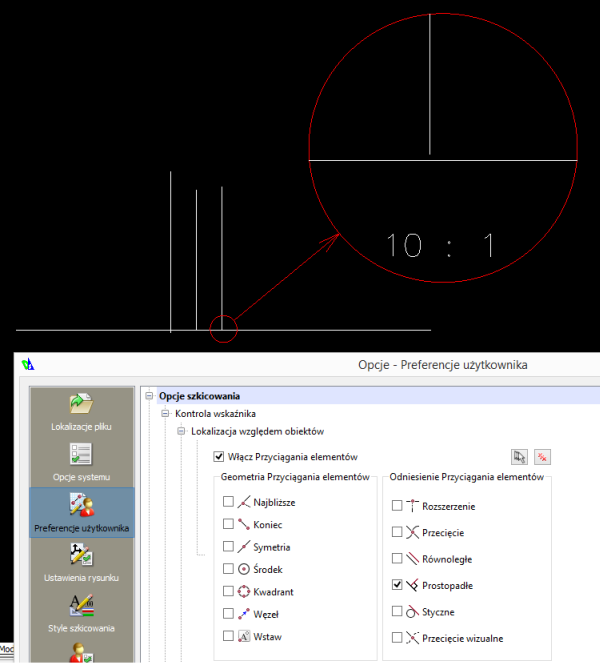Click the Przecięcie snap icon
The width and height of the screenshot is (600, 665).
(412, 532)
